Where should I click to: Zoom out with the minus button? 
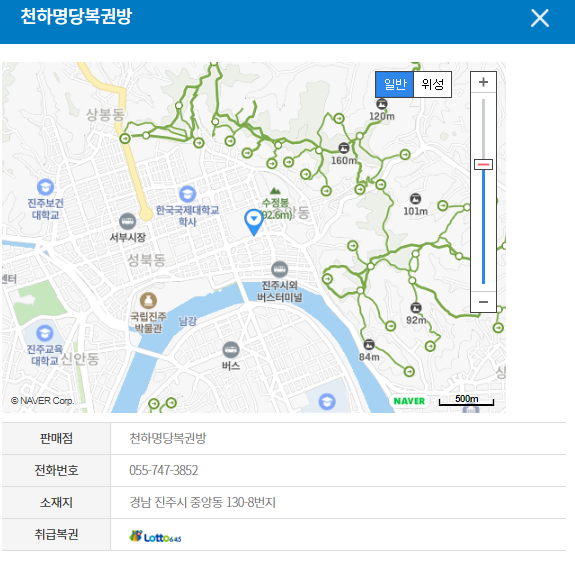483,302
